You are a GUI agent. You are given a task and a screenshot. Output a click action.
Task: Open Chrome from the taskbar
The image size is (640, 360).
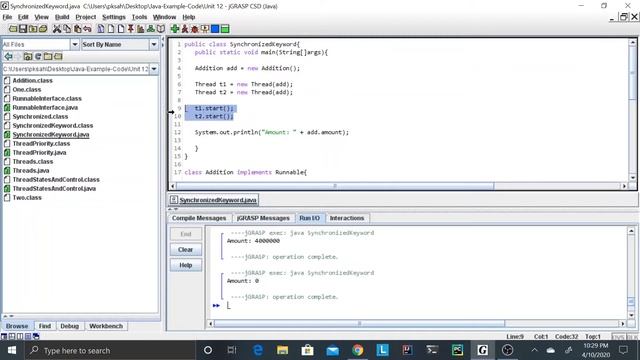point(358,350)
